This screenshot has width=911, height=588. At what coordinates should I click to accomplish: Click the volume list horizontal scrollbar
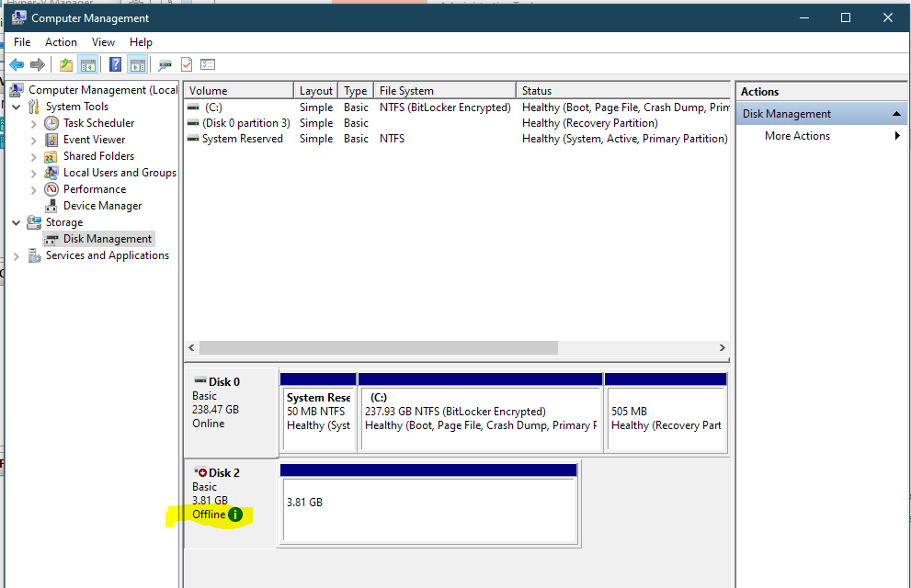pos(378,348)
